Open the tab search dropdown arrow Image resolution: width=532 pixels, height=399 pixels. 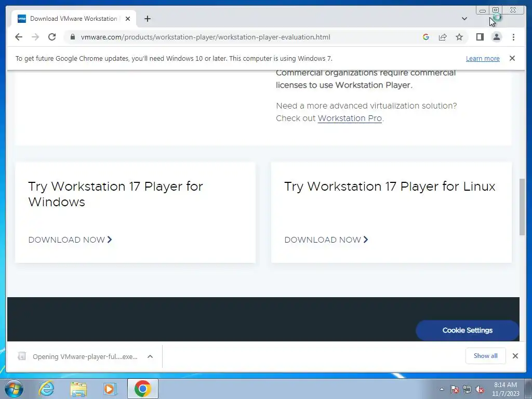coord(464,19)
